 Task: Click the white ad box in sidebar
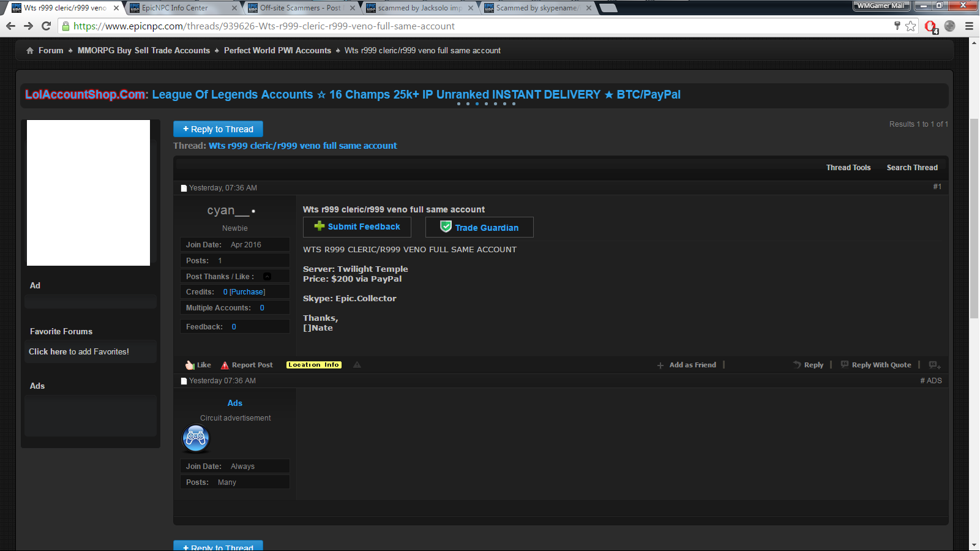point(88,193)
